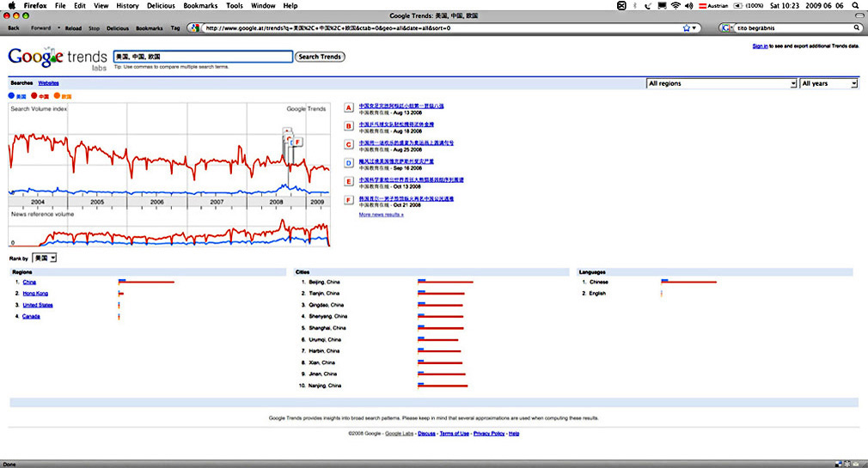Open the Delicious menu in menu bar
This screenshot has height=468, width=868.
pyautogui.click(x=161, y=5)
